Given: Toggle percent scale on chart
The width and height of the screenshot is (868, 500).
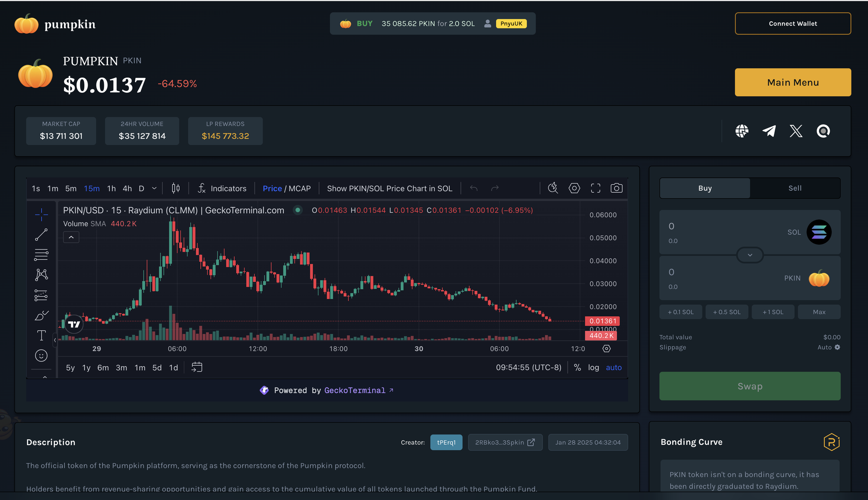Looking at the screenshot, I should 577,367.
